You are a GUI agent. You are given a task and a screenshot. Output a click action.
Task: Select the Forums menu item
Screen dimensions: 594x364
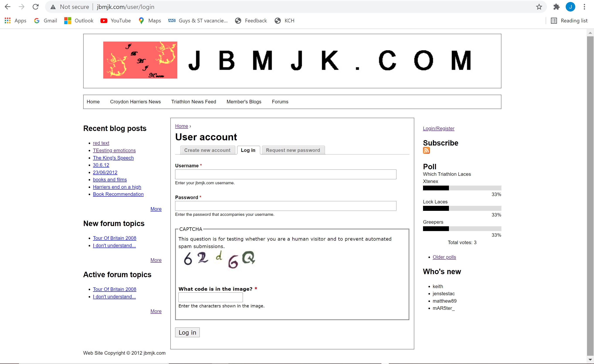click(x=280, y=101)
